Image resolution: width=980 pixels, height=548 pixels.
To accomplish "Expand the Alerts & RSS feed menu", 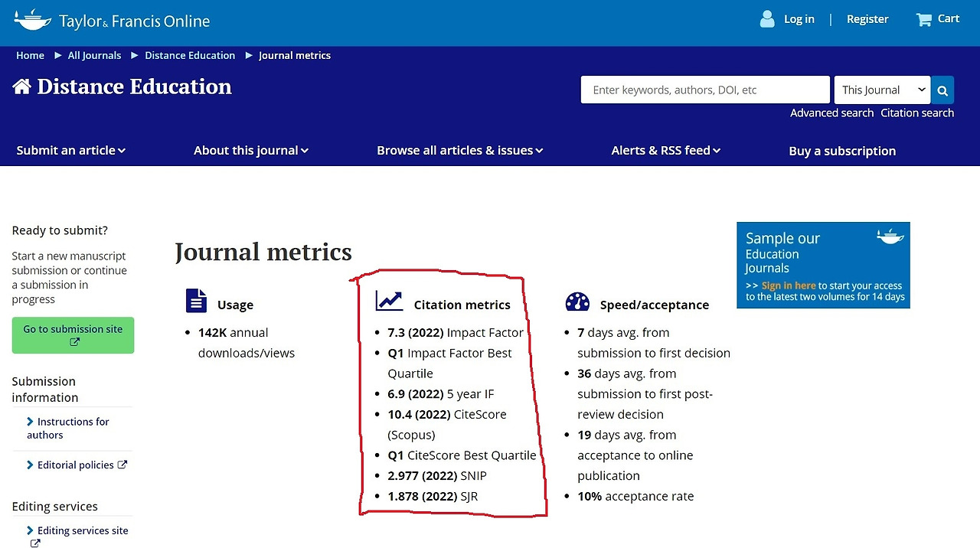I will [666, 151].
